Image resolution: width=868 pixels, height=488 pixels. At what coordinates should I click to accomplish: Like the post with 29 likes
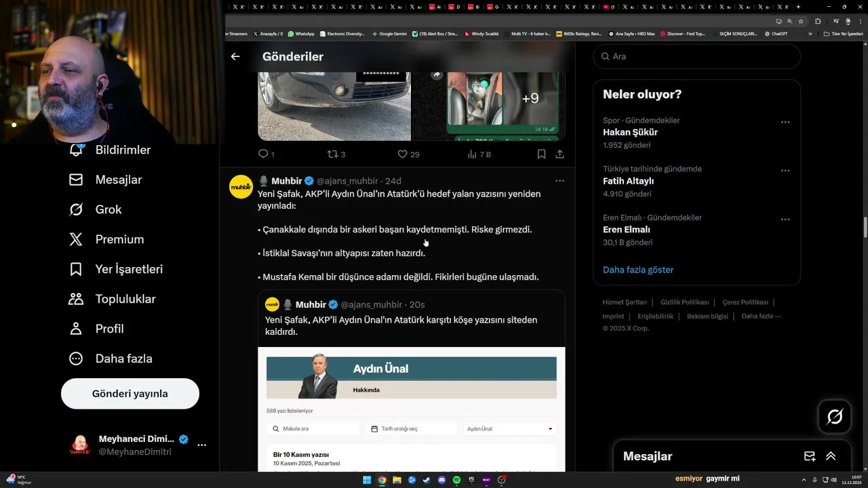408,155
